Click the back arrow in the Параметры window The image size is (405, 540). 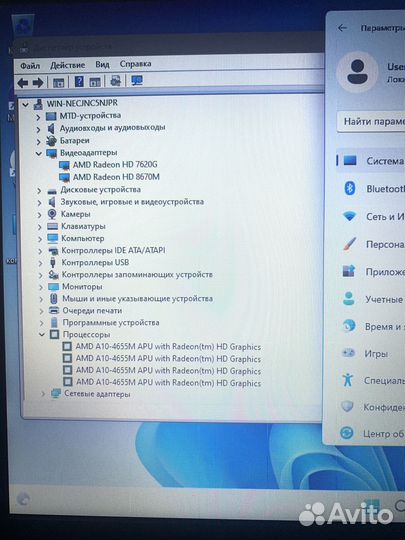pos(342,28)
